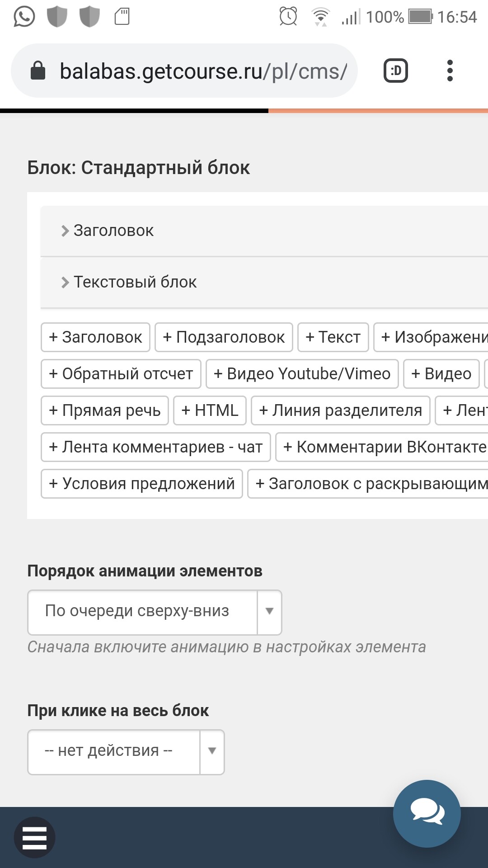Add an HTML element
The height and width of the screenshot is (868, 488).
tap(210, 410)
